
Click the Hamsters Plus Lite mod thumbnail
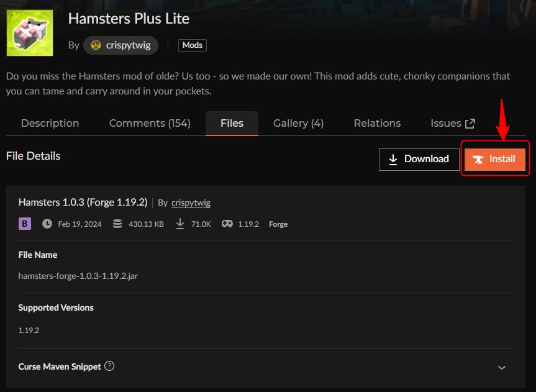[29, 32]
